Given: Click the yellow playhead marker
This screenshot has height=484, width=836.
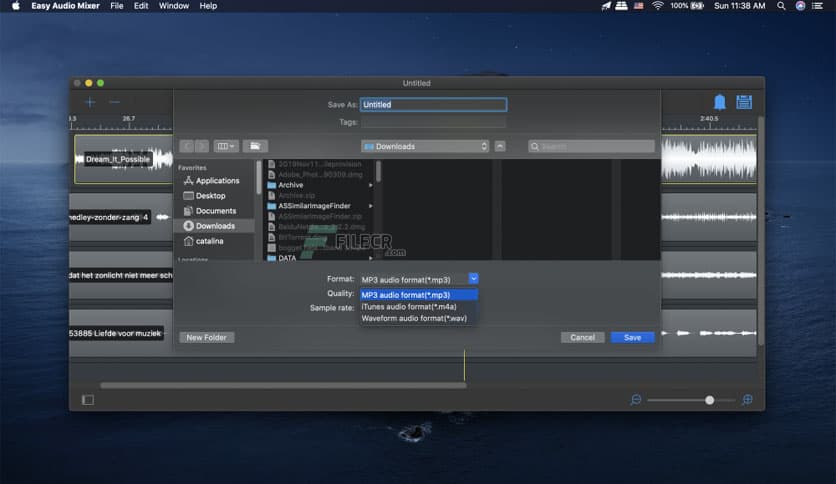Looking at the screenshot, I should [x=464, y=365].
